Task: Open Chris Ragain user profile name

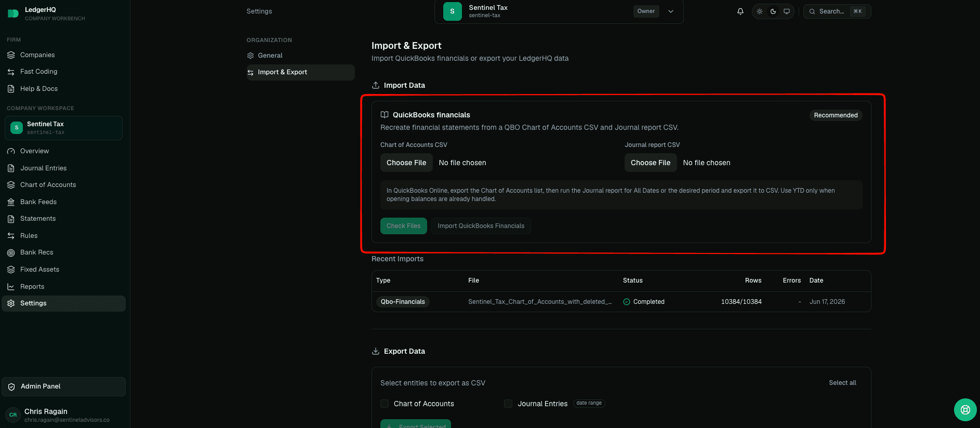Action: tap(46, 411)
